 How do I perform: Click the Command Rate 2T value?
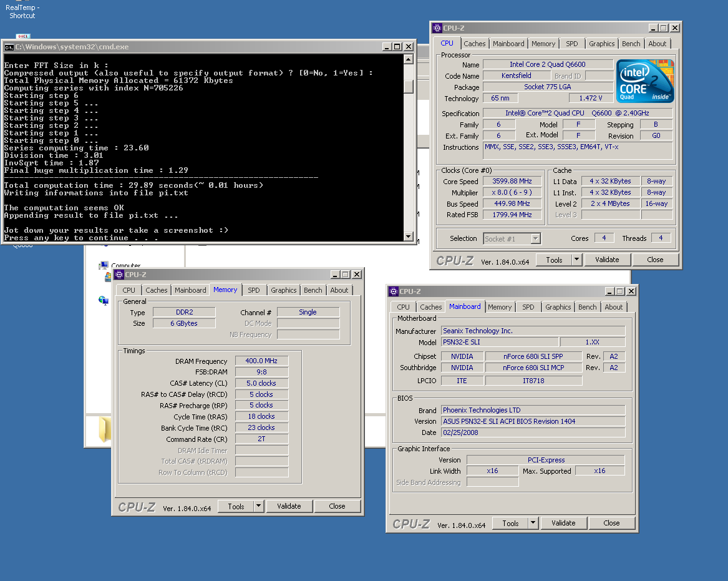coord(261,439)
